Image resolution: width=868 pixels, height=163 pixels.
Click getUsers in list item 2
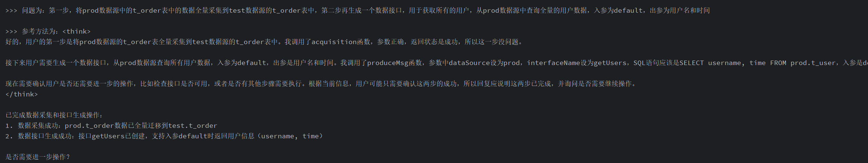click(108, 136)
